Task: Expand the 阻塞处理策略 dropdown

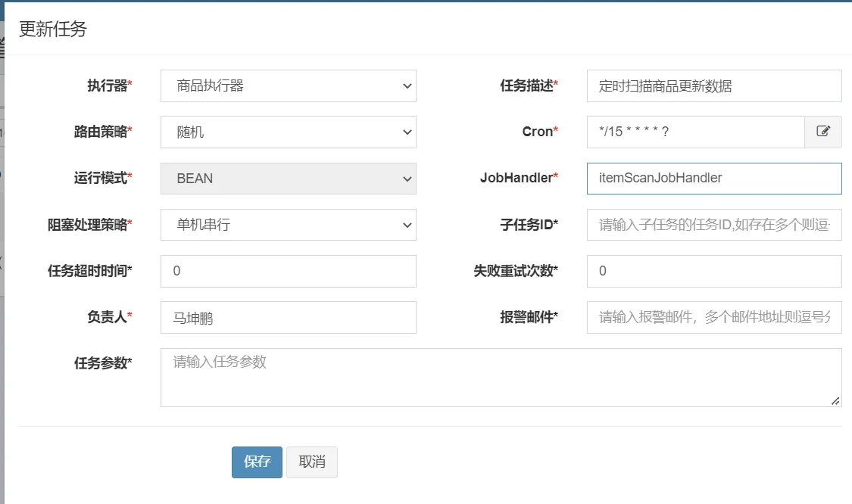Action: click(x=288, y=225)
